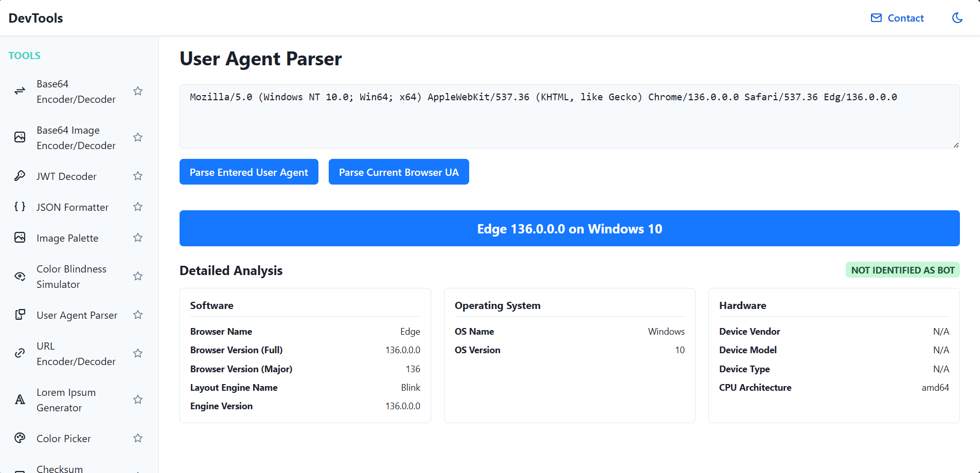980x473 pixels.
Task: Click the URL Encoder/Decoder link icon
Action: 20,353
